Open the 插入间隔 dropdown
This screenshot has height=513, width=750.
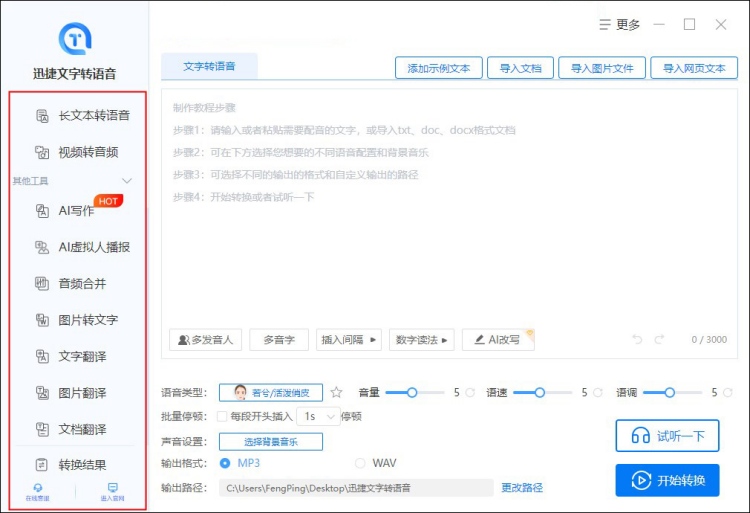(x=349, y=340)
